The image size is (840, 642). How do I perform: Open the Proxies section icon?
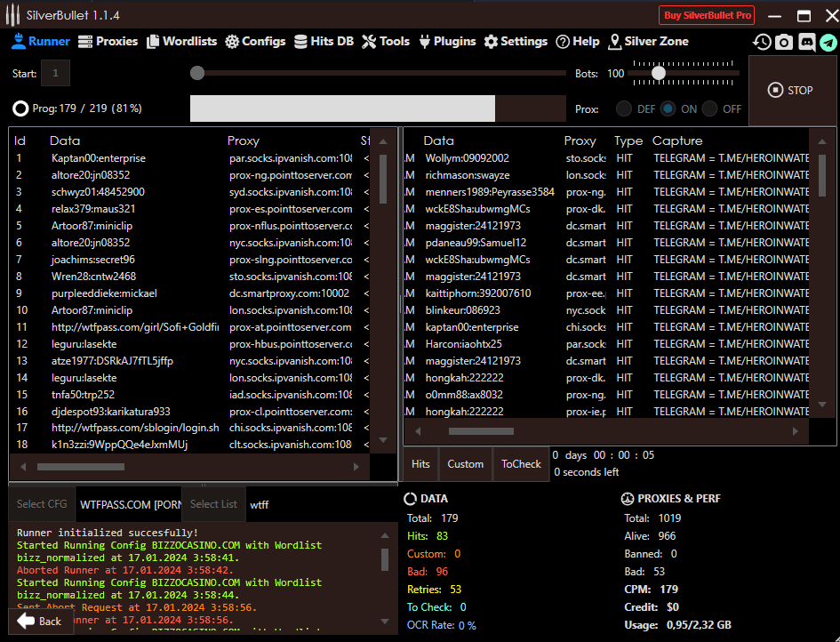coord(85,42)
